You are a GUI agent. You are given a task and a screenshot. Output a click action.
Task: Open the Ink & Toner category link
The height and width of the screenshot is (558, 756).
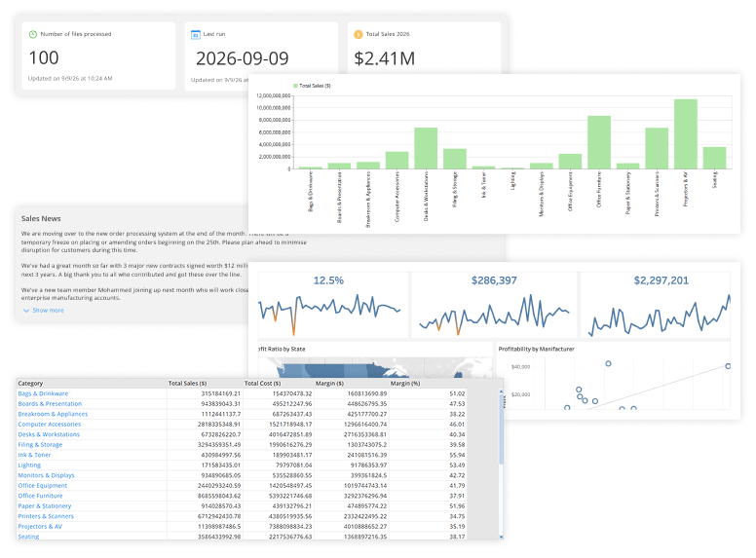tap(34, 455)
